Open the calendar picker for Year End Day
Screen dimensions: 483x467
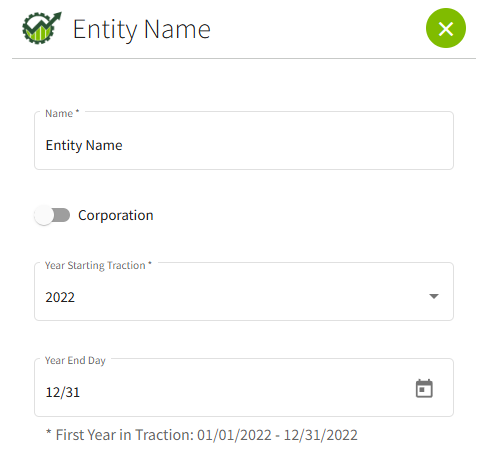click(424, 388)
